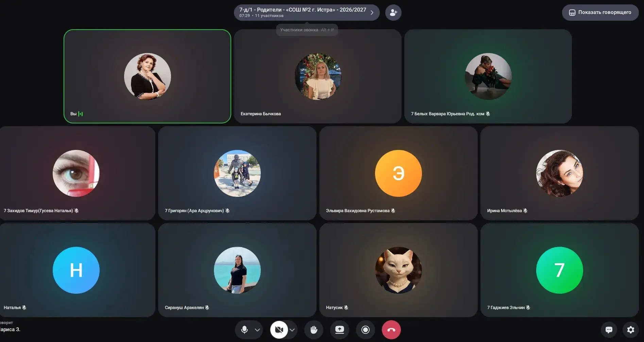Start call recording

[x=366, y=330]
